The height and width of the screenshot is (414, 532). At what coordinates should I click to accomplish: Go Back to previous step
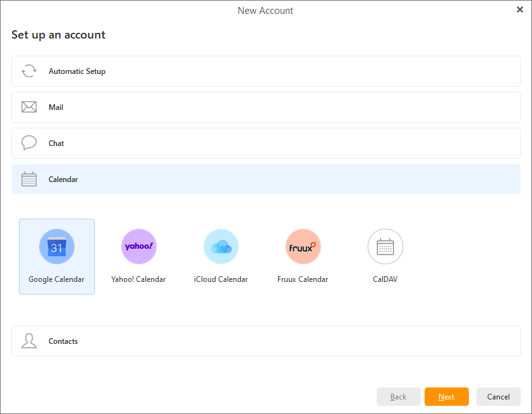pyautogui.click(x=398, y=397)
